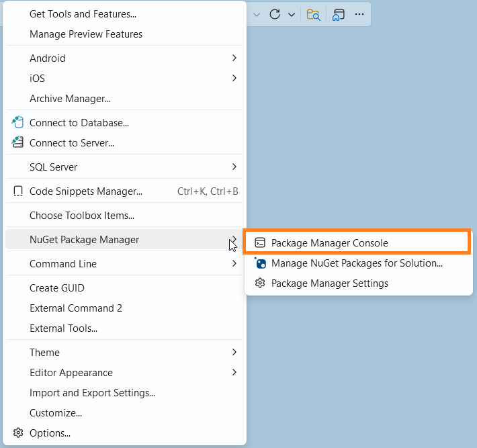
Task: Open Package Manager Console
Action: click(357, 242)
